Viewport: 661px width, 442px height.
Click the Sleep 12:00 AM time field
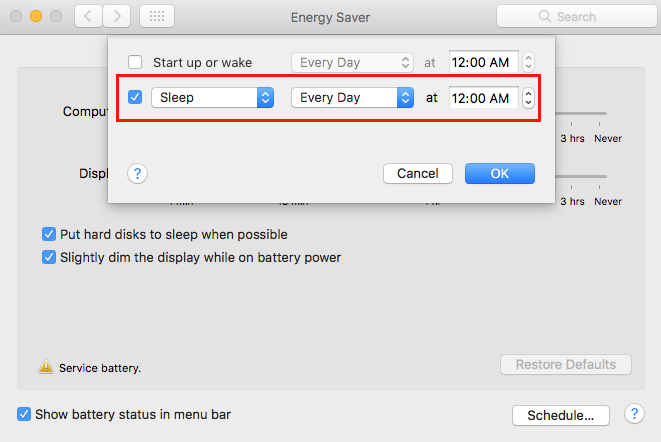click(x=483, y=98)
